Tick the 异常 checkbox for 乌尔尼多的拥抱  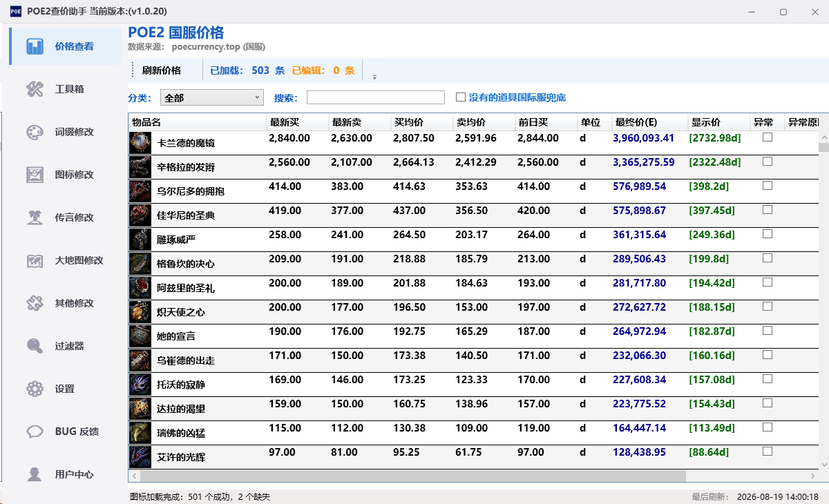(x=768, y=186)
